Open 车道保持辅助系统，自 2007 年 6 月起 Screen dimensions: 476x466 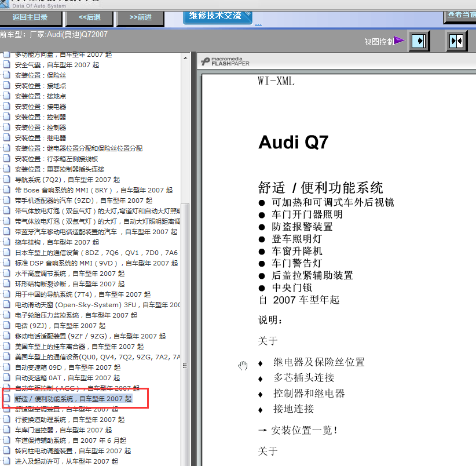coord(71,440)
